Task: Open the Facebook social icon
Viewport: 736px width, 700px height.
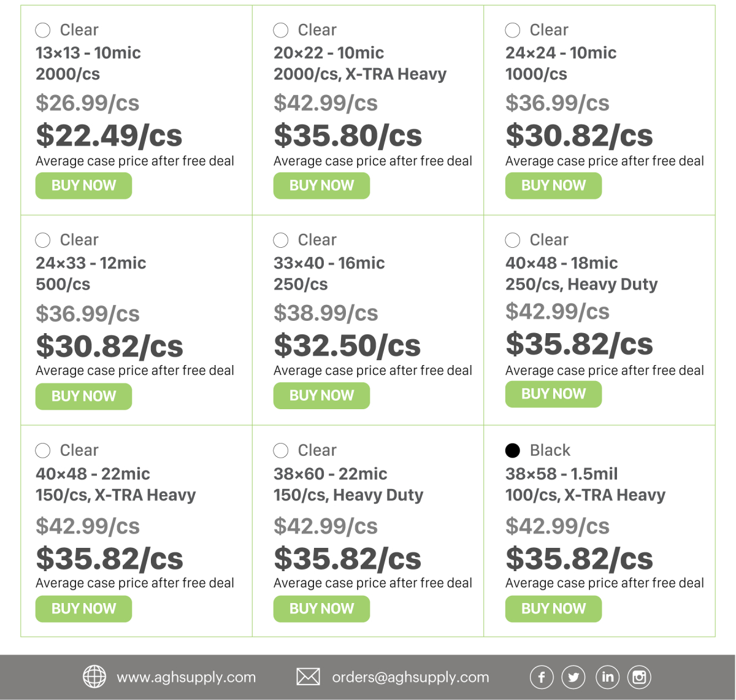Action: [x=542, y=677]
